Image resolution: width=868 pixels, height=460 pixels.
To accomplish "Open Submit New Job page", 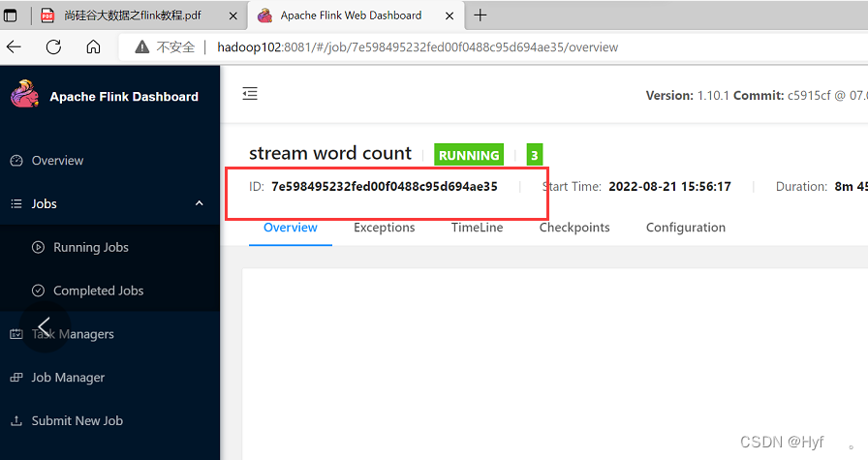I will click(x=109, y=420).
